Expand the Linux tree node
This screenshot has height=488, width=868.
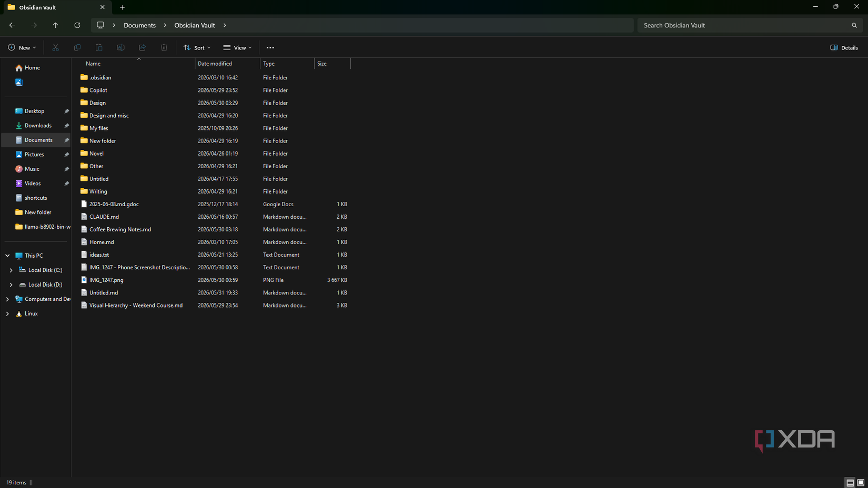coord(7,313)
